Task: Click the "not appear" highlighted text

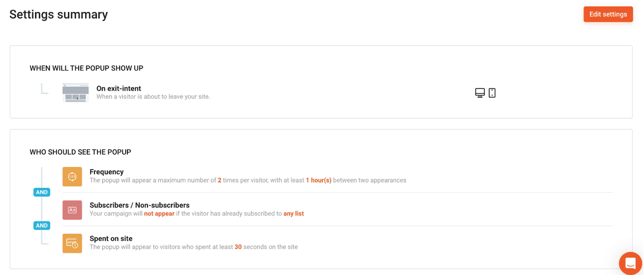Action: pyautogui.click(x=159, y=213)
